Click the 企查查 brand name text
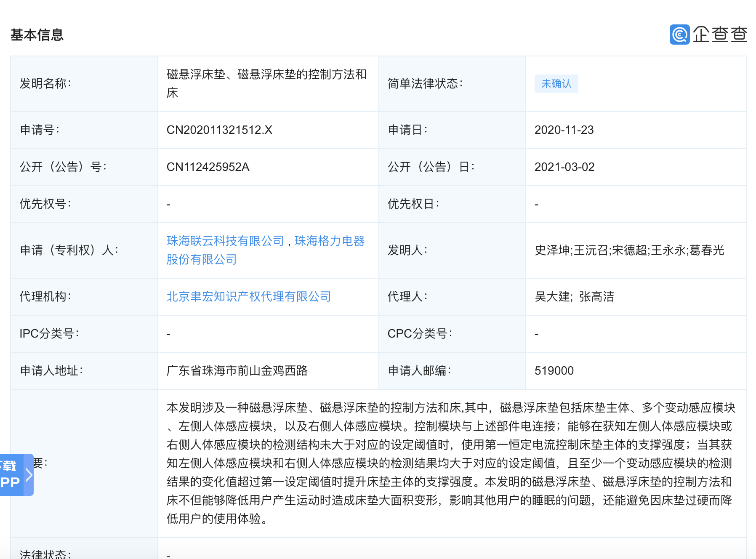 (720, 35)
